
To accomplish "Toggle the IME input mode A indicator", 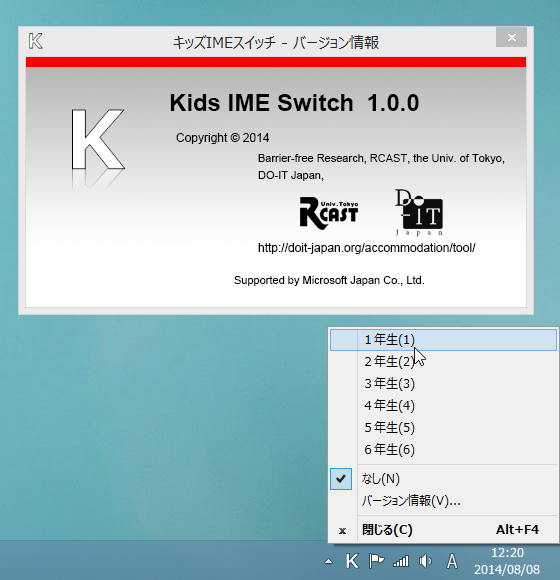I will pos(452,561).
